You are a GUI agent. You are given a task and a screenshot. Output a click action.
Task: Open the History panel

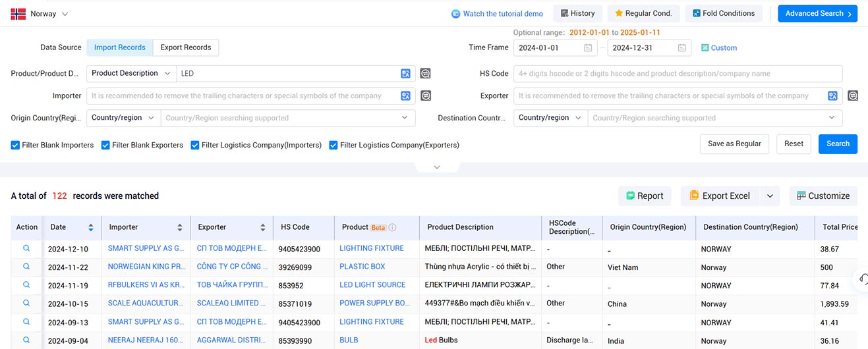[577, 13]
